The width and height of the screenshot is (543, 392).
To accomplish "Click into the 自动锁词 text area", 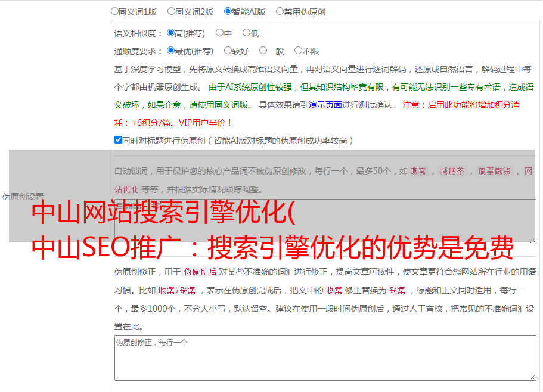I will coord(325,222).
